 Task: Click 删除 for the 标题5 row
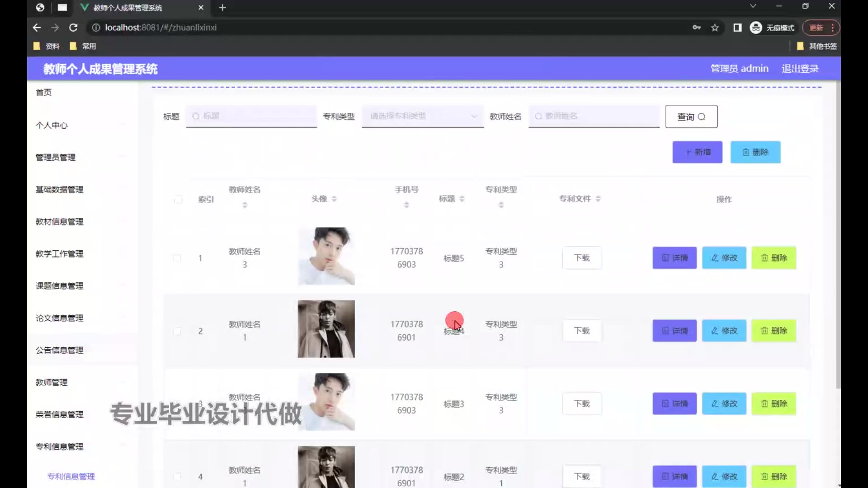coord(774,258)
